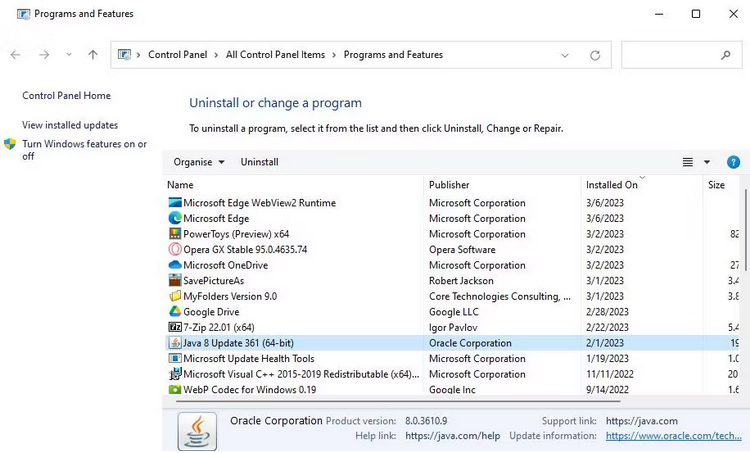Click the Refresh icon in address bar
The height and width of the screenshot is (453, 750).
[x=595, y=55]
